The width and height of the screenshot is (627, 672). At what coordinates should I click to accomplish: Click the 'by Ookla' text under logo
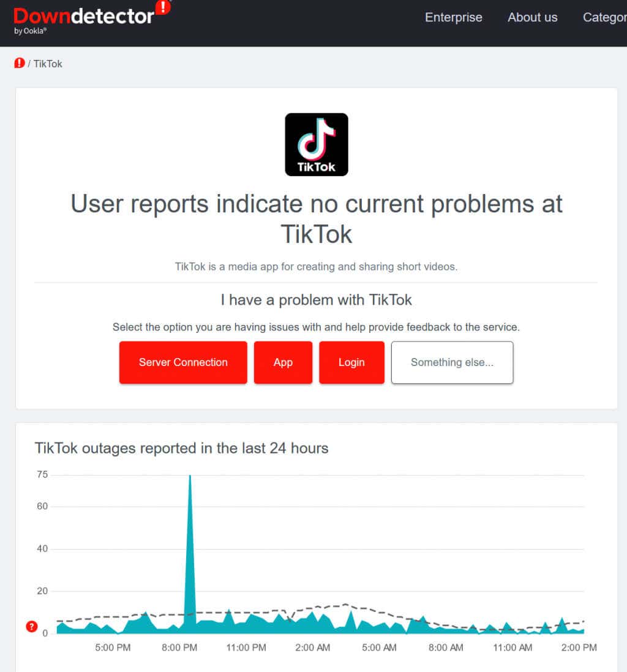[31, 31]
